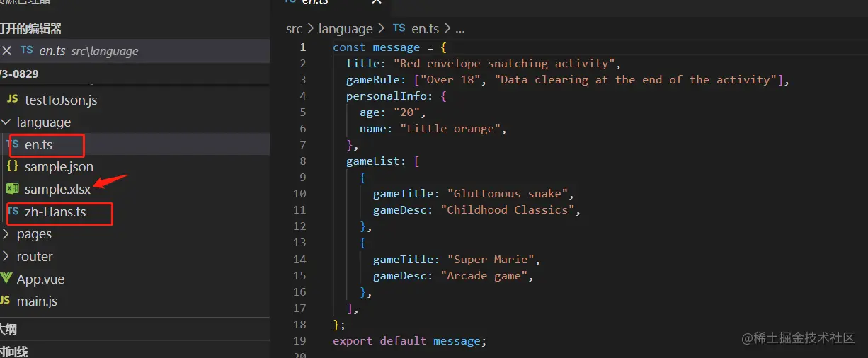
Task: Click Excel icon beside sample.xlsx
Action: tap(12, 189)
